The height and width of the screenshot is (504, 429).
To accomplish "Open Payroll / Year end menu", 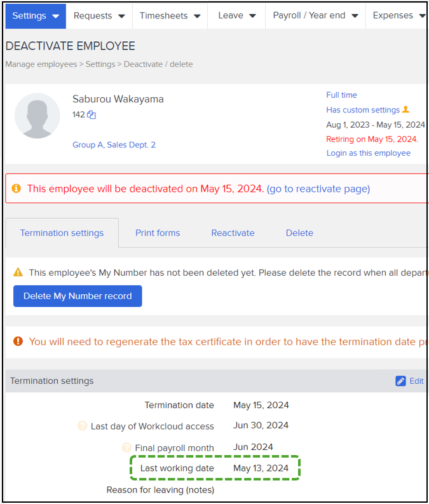I will click(315, 16).
